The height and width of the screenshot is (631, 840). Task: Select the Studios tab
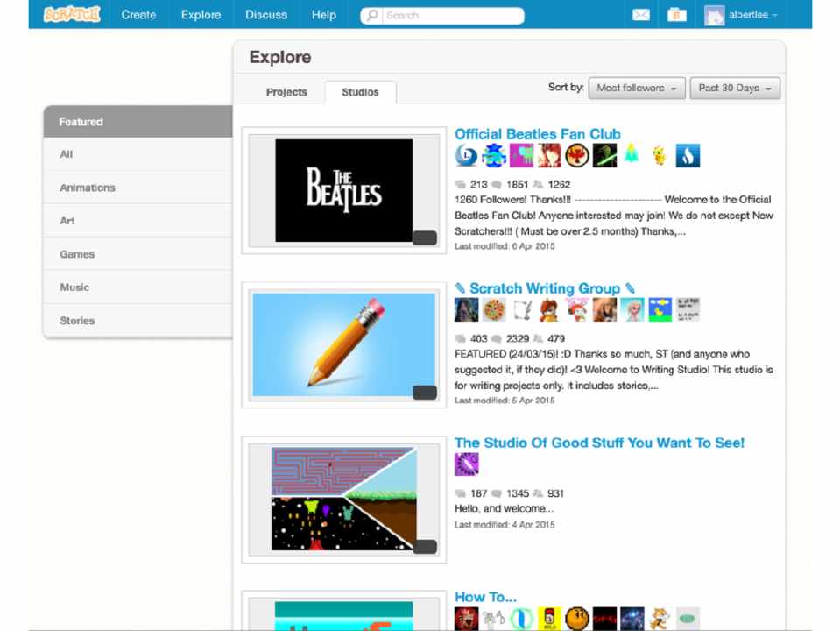click(x=360, y=92)
